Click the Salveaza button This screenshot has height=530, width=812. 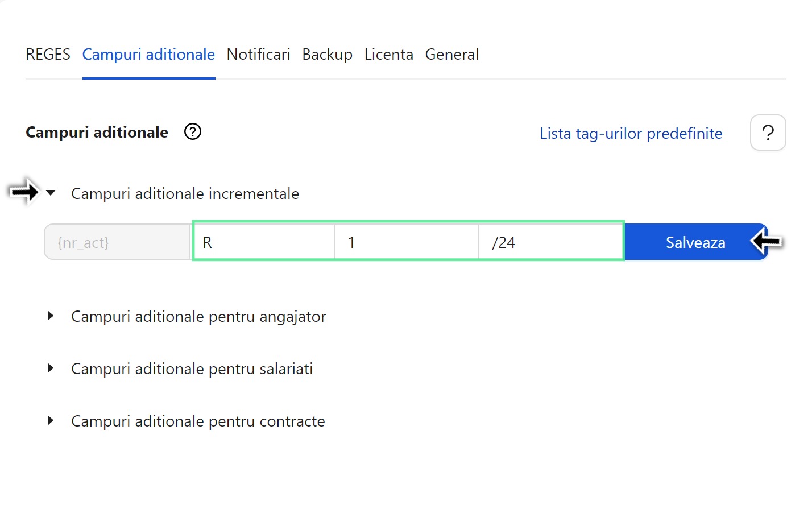point(695,242)
